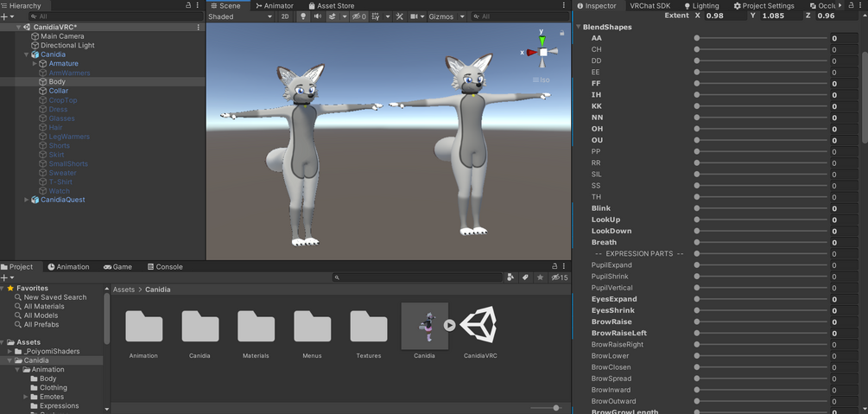Select the Canidia model thumbnail
The image size is (868, 414).
425,326
